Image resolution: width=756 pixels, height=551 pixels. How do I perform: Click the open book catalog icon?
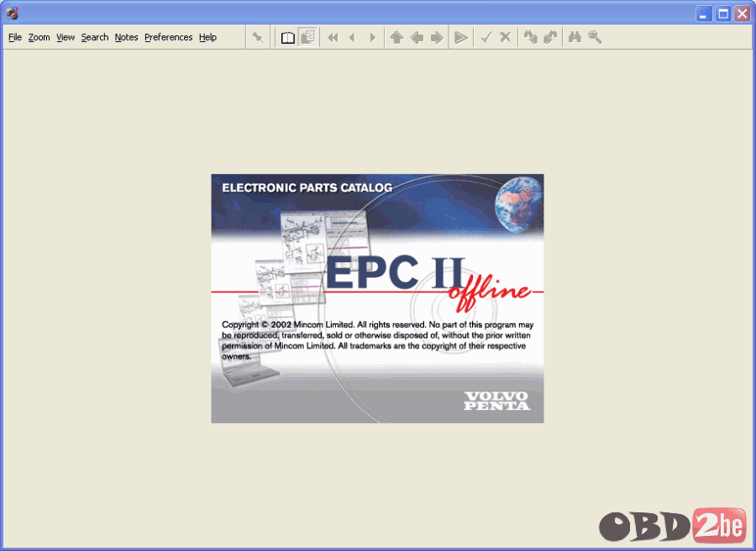tap(288, 37)
